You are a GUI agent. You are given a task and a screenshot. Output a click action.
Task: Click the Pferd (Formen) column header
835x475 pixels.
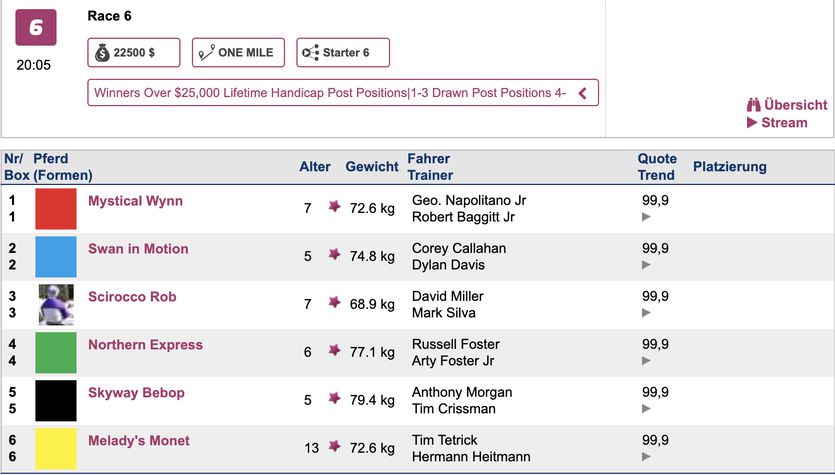[x=62, y=167]
